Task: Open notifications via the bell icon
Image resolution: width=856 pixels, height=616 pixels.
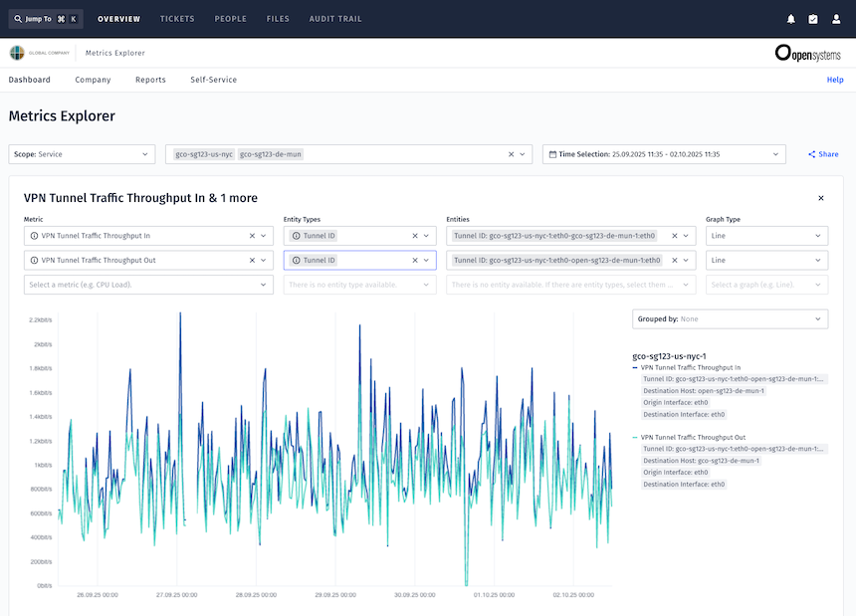Action: pyautogui.click(x=793, y=18)
